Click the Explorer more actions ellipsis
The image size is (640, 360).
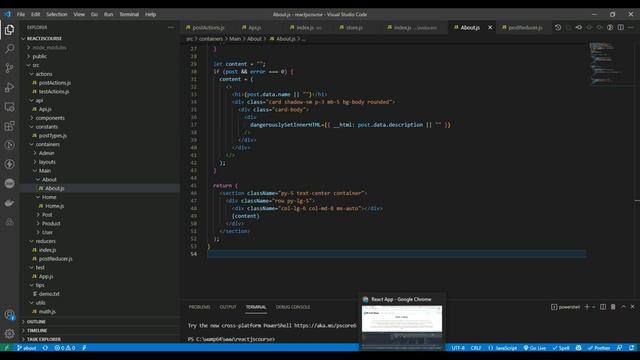(171, 27)
